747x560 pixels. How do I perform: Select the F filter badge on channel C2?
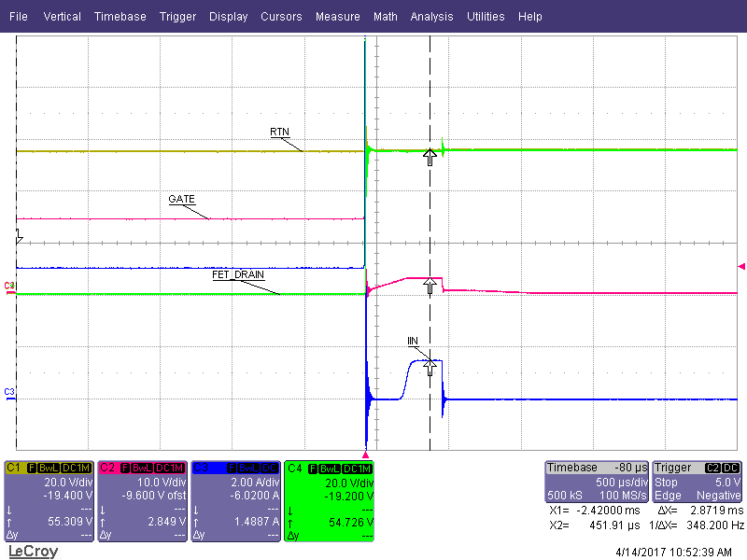click(x=127, y=468)
